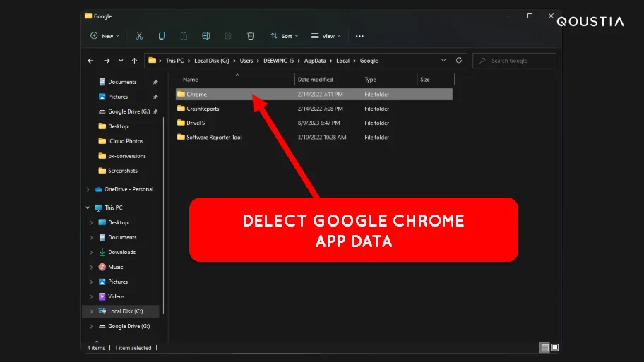Click the Copy icon in toolbar
644x362 pixels.
click(x=162, y=36)
